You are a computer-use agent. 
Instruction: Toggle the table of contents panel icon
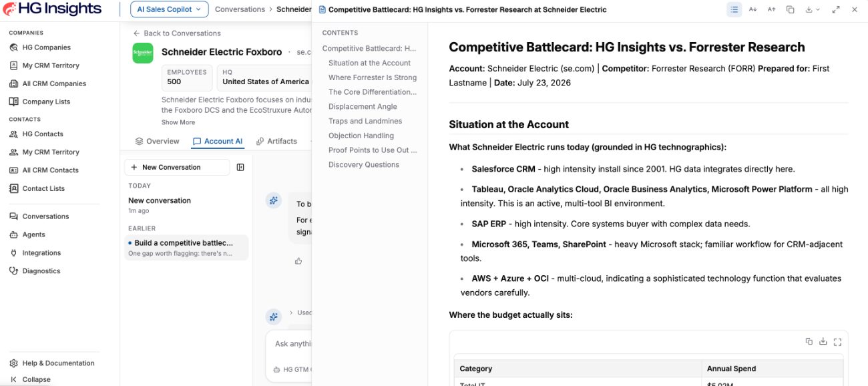pyautogui.click(x=734, y=9)
